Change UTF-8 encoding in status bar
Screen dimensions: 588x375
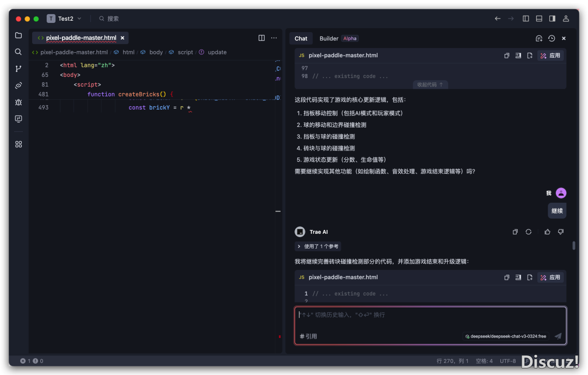click(508, 361)
